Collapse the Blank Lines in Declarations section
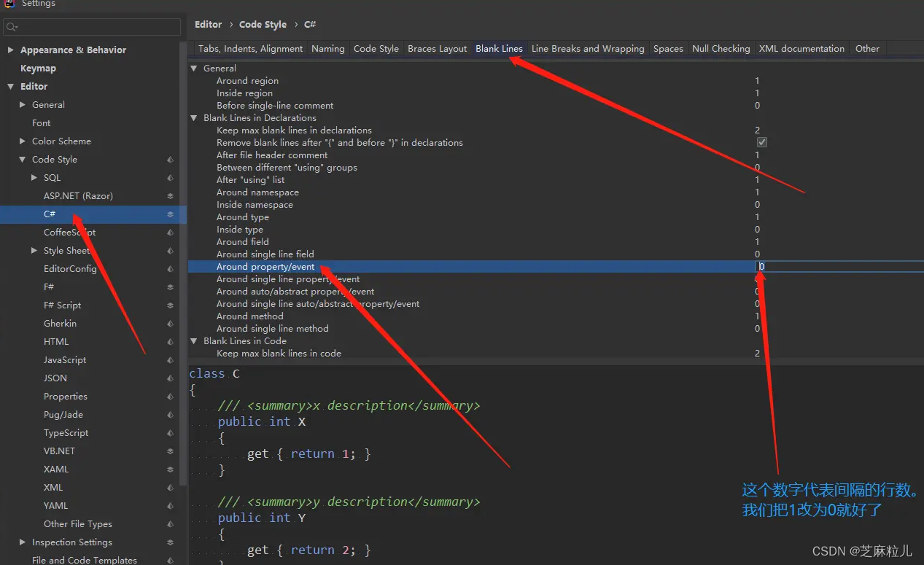 click(193, 117)
